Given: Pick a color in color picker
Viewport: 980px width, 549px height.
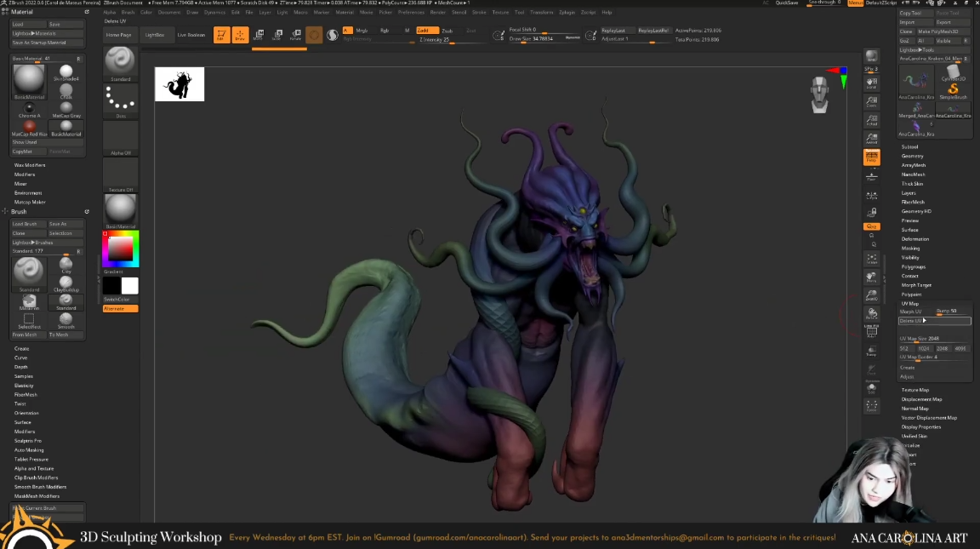Looking at the screenshot, I should [121, 249].
